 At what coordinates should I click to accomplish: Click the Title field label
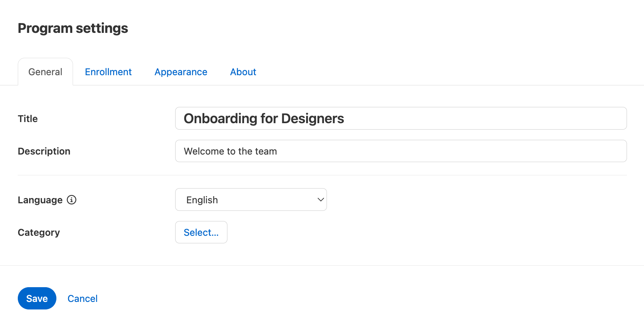(x=28, y=119)
